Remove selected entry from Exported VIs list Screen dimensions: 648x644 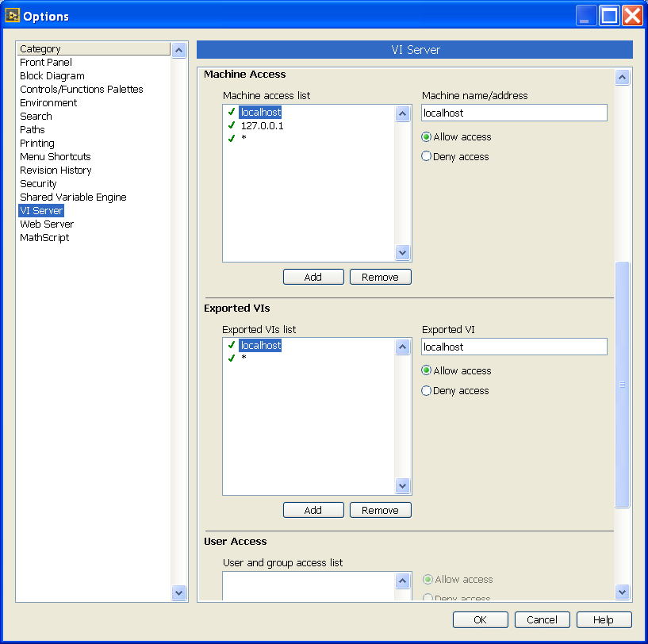tap(380, 510)
